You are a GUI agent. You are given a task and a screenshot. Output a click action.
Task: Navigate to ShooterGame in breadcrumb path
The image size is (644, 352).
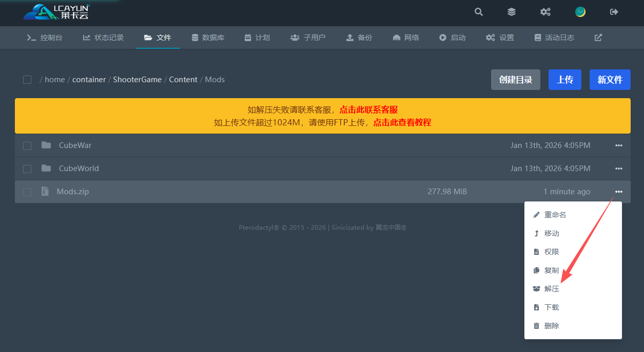click(x=137, y=80)
